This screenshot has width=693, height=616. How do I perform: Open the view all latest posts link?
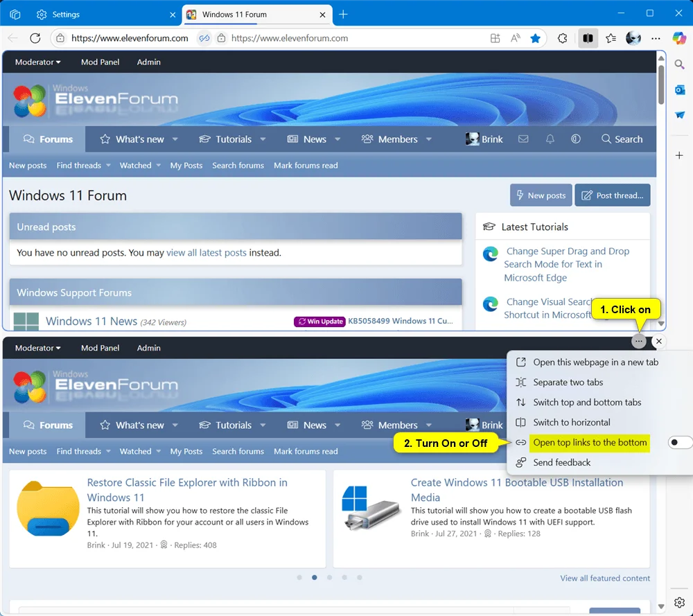click(207, 253)
